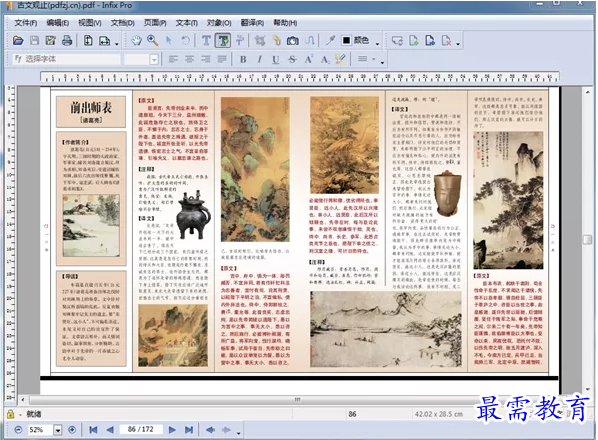Zoom out with minus button
The width and height of the screenshot is (598, 440).
[18, 430]
